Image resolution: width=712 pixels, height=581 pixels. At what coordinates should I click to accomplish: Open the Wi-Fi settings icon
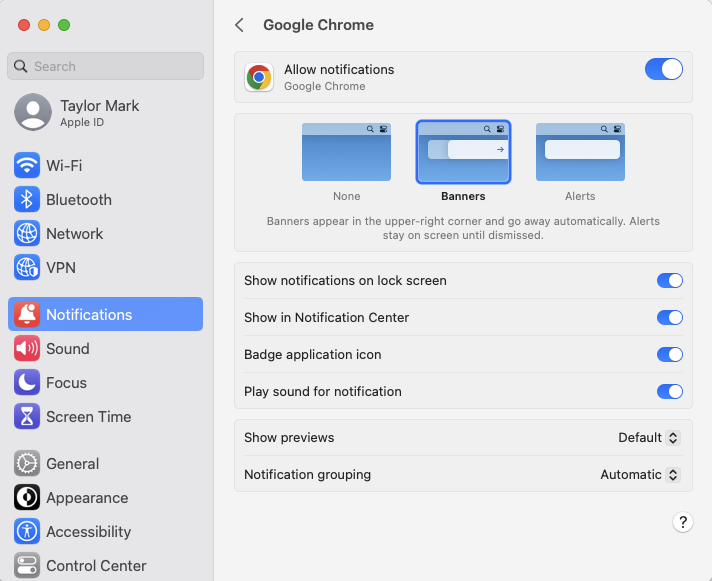(x=27, y=165)
